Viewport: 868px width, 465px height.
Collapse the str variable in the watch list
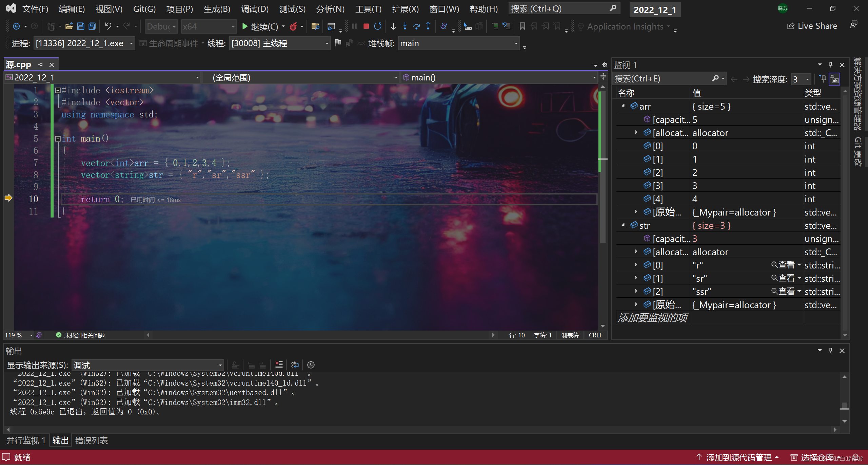623,225
